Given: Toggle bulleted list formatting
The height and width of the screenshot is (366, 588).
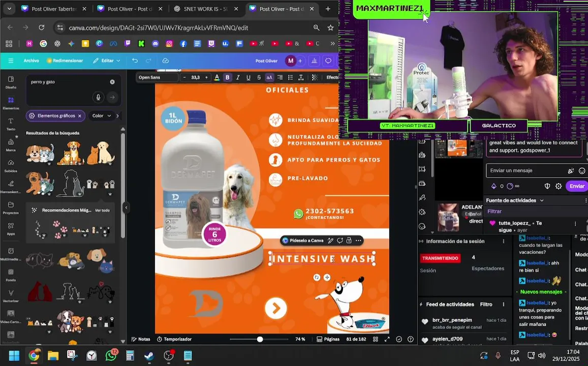Looking at the screenshot, I should [290, 78].
